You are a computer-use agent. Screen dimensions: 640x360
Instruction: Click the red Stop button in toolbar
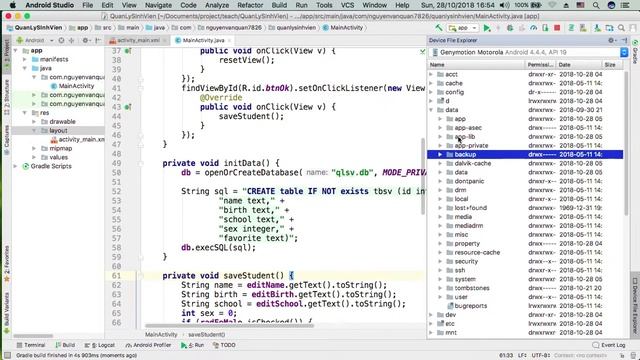point(557,28)
